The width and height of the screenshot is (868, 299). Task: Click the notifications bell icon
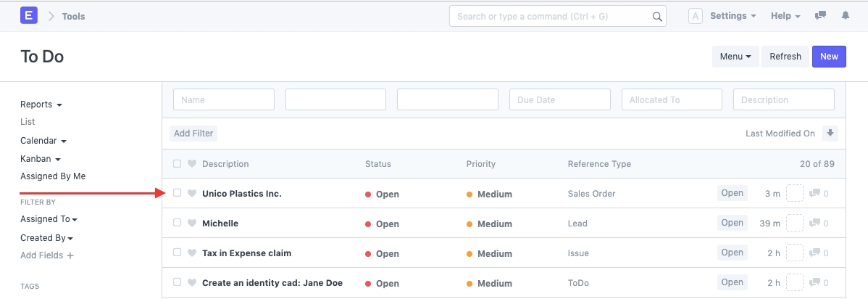pyautogui.click(x=845, y=16)
